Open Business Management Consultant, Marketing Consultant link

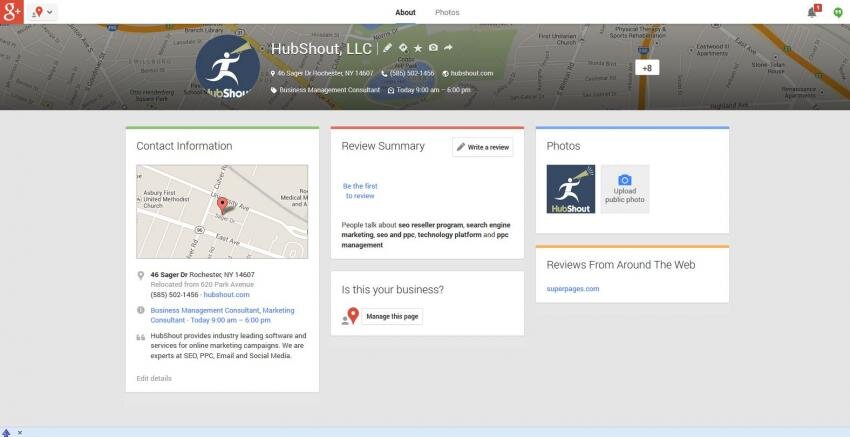coord(222,315)
